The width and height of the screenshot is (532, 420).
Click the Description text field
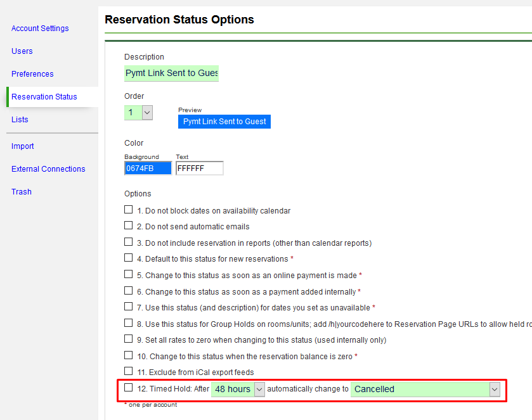click(x=171, y=73)
